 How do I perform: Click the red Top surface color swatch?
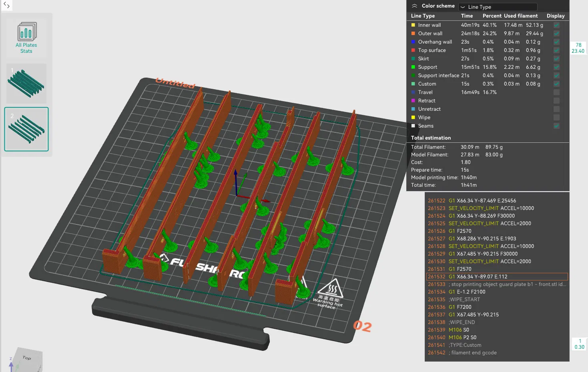tap(413, 50)
